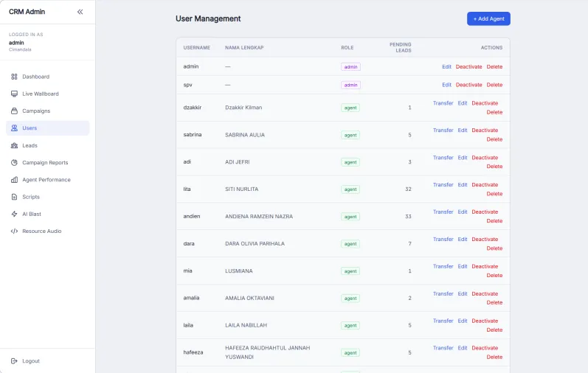Click the Dashboard grid icon

[x=14, y=77]
